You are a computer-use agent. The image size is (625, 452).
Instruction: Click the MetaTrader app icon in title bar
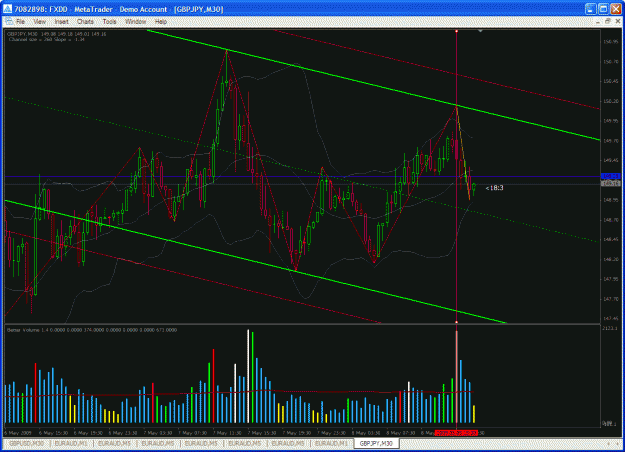tap(7, 9)
